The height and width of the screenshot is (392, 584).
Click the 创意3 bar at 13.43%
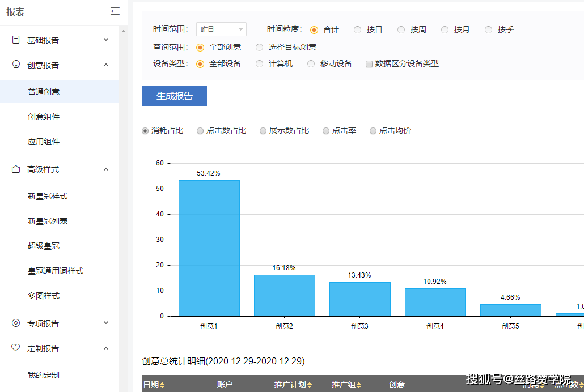[360, 299]
